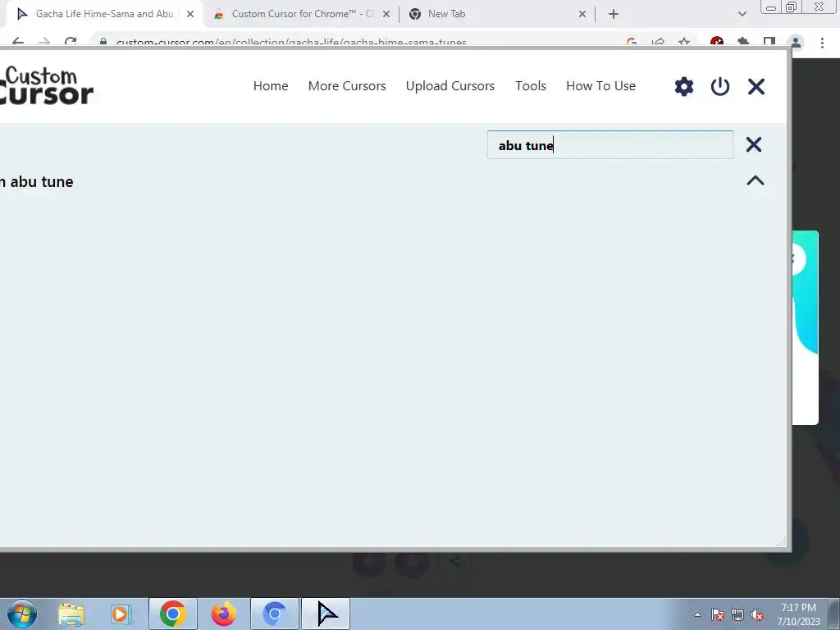Open a new browser tab

click(x=614, y=15)
